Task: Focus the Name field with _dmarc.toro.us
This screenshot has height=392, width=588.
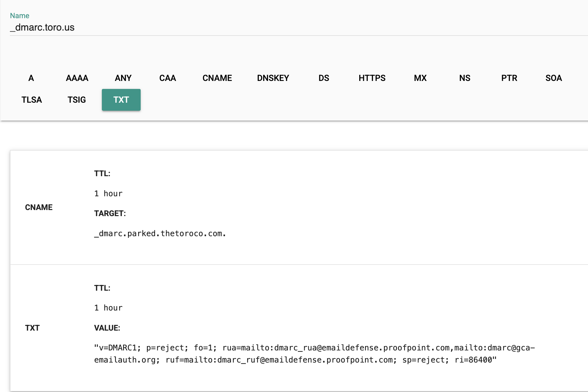Action: point(299,28)
